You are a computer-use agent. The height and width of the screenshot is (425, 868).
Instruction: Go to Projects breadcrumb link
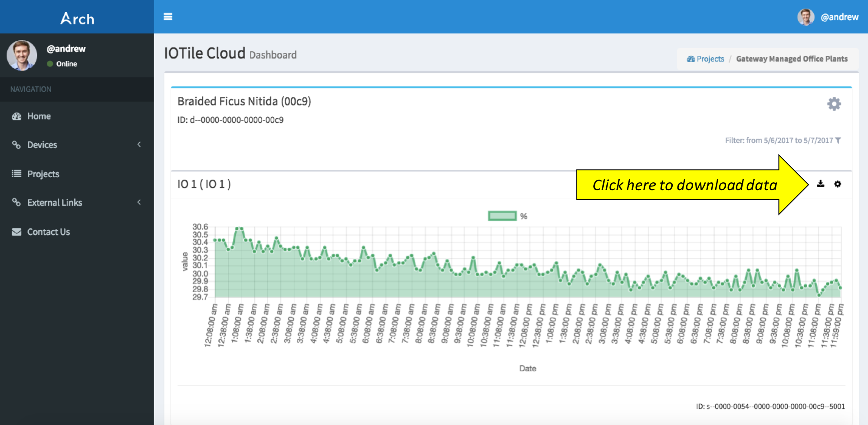[710, 59]
